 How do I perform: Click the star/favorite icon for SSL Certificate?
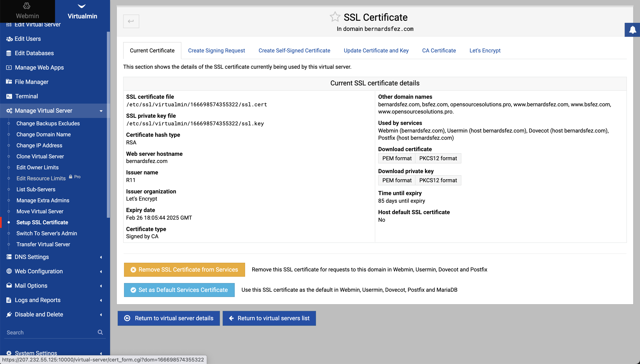pyautogui.click(x=335, y=17)
